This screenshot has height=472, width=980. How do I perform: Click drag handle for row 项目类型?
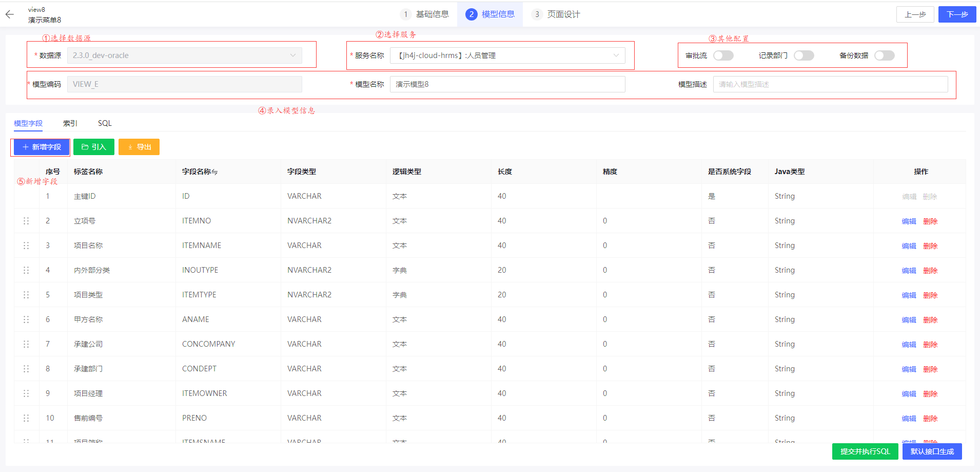point(26,295)
